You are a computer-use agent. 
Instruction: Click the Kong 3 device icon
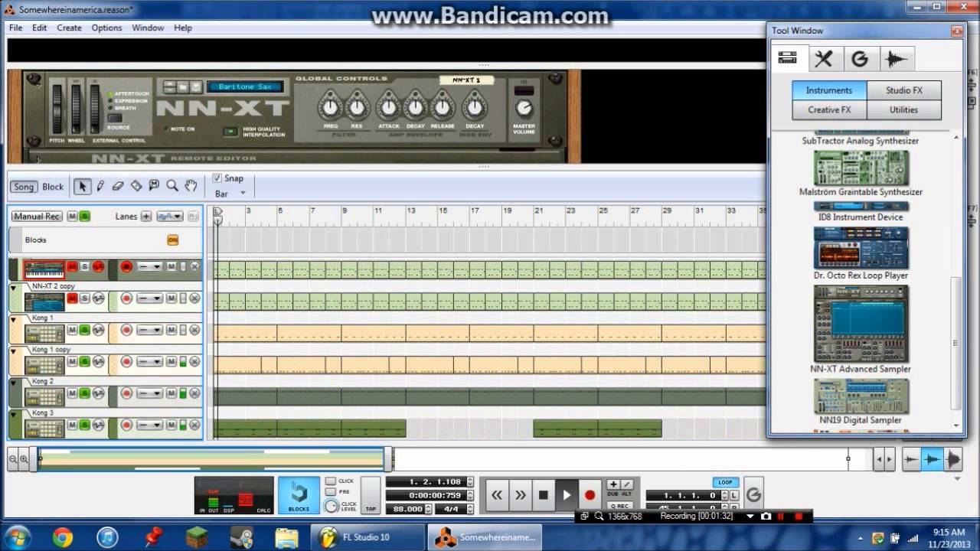(44, 429)
